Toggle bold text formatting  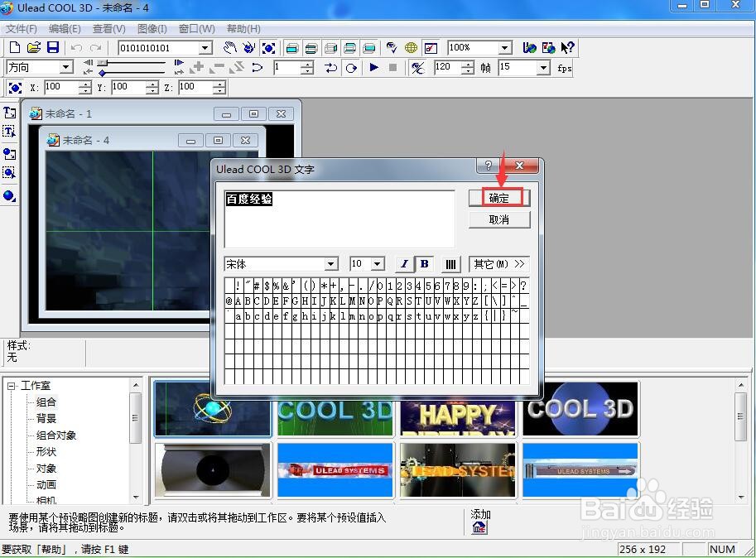425,264
